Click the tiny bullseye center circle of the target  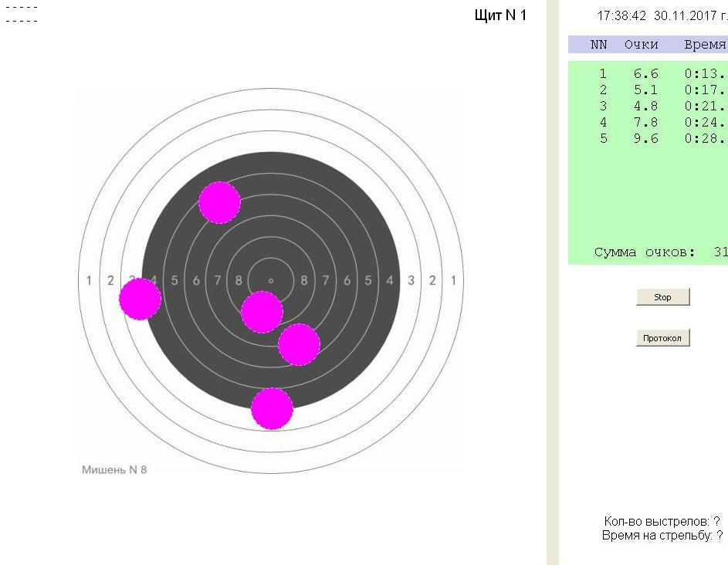click(271, 280)
